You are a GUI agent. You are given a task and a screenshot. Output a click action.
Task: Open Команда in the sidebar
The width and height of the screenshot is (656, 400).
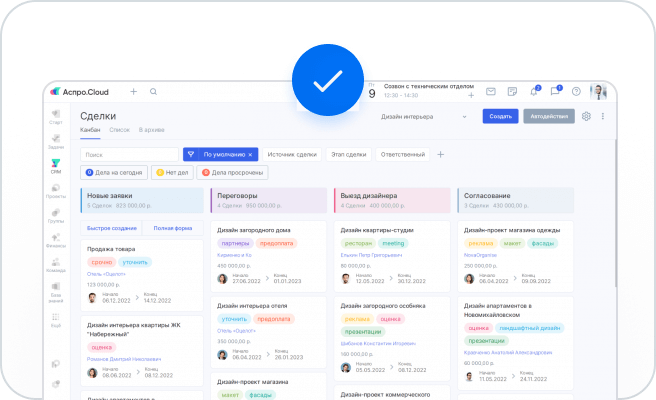tap(56, 265)
